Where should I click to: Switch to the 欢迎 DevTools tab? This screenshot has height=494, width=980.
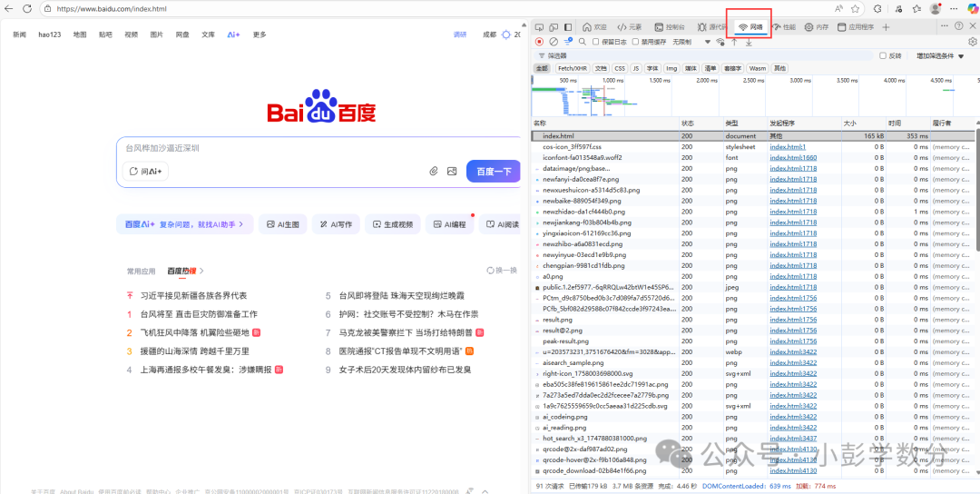pos(594,27)
